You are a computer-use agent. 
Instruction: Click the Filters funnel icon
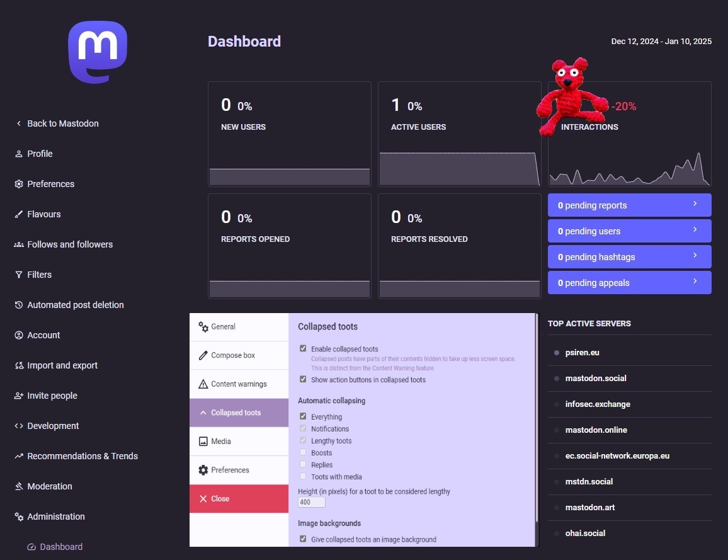point(18,275)
